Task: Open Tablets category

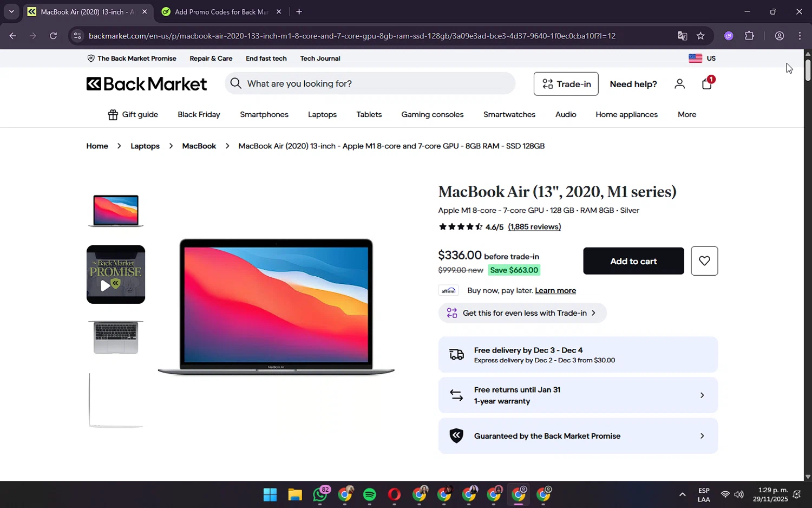Action: [x=369, y=114]
